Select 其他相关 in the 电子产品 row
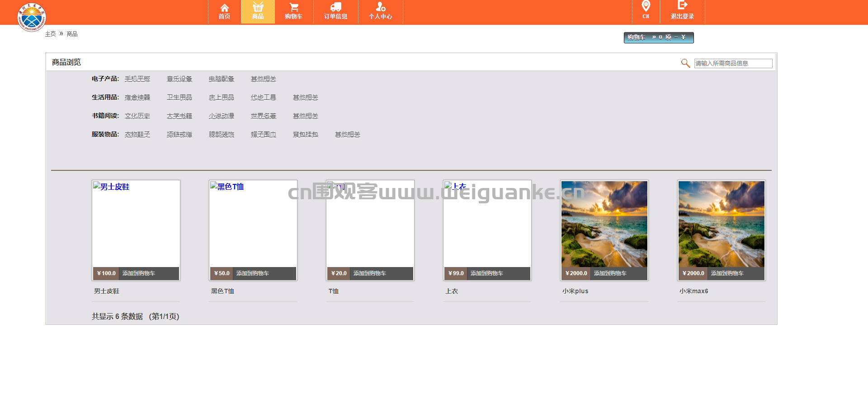 pyautogui.click(x=264, y=79)
